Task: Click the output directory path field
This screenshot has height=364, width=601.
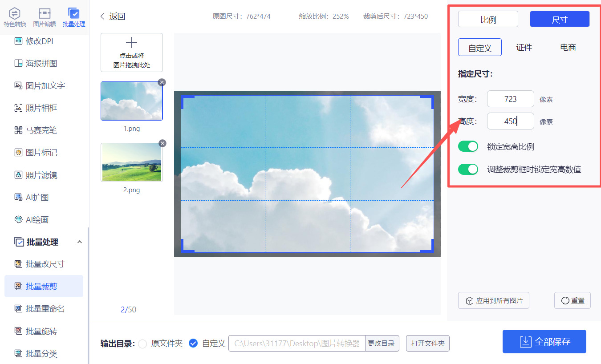Action: (x=297, y=344)
